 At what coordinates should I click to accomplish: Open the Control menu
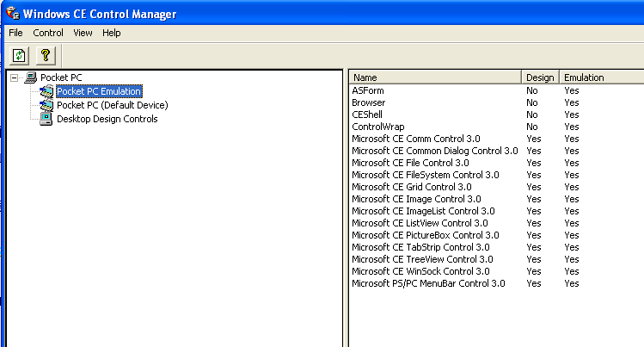tap(48, 33)
